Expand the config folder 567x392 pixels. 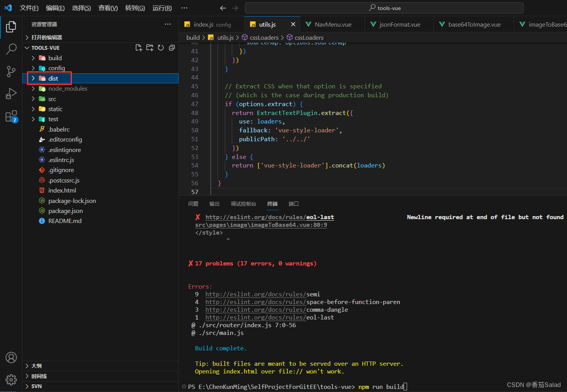(100, 68)
